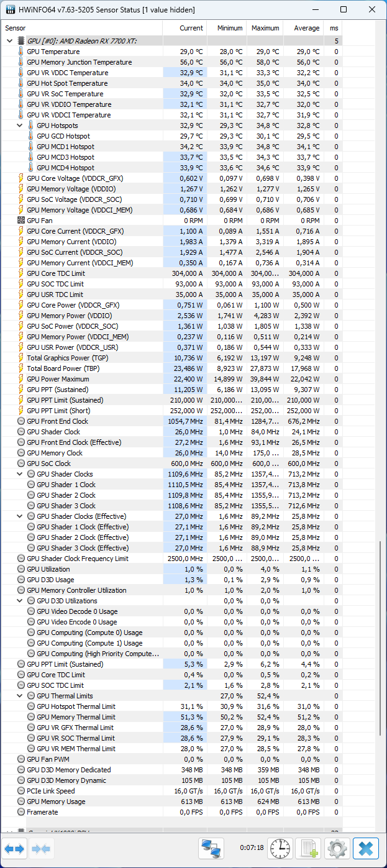The height and width of the screenshot is (868, 387).
Task: Click the HWiNFO64 title bar app icon
Action: click(x=11, y=10)
